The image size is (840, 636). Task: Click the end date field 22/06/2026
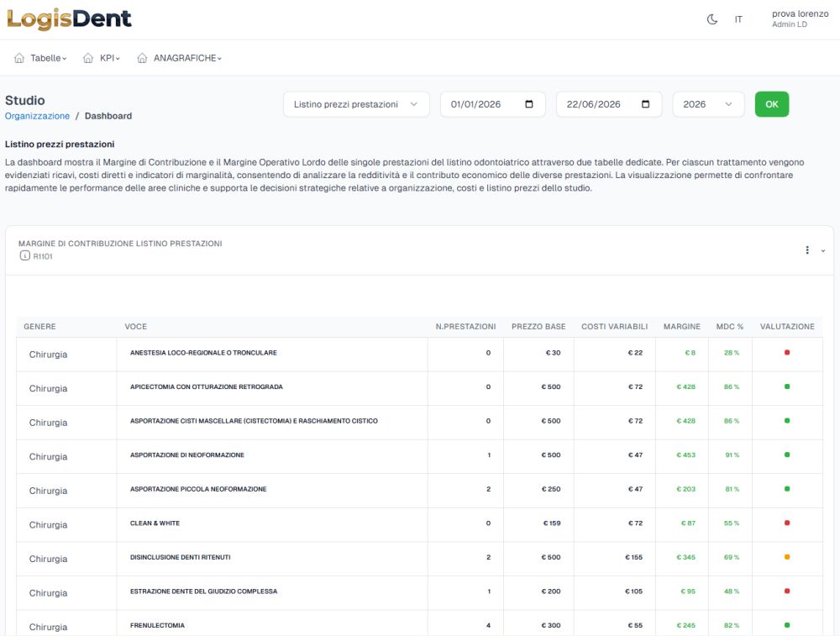(609, 104)
